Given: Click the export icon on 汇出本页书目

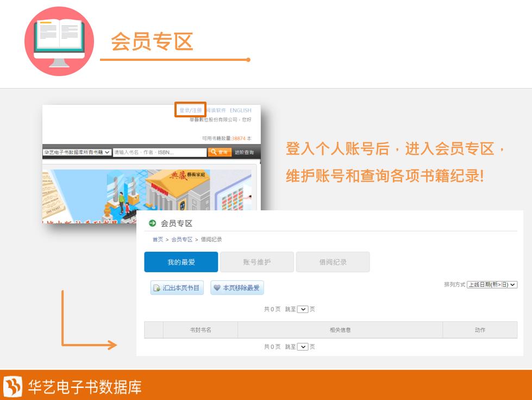Looking at the screenshot, I should [157, 288].
